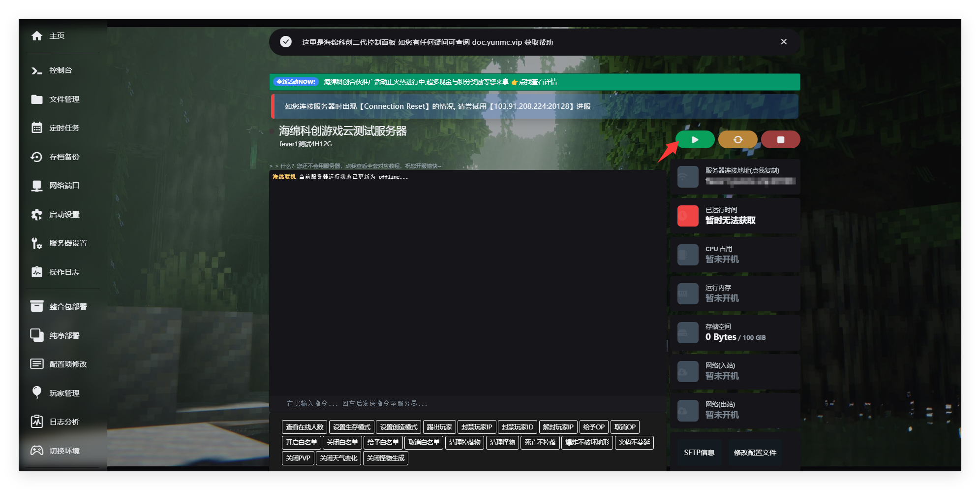Click the 网络(入站) cloud icon
The image size is (980, 490).
(x=688, y=371)
